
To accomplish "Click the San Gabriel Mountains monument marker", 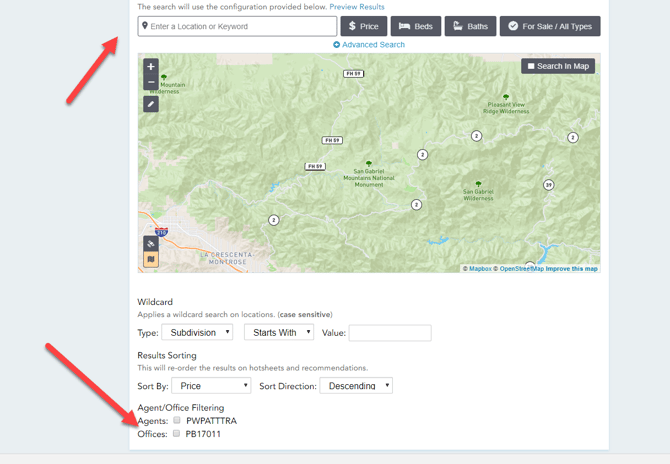I will (369, 163).
